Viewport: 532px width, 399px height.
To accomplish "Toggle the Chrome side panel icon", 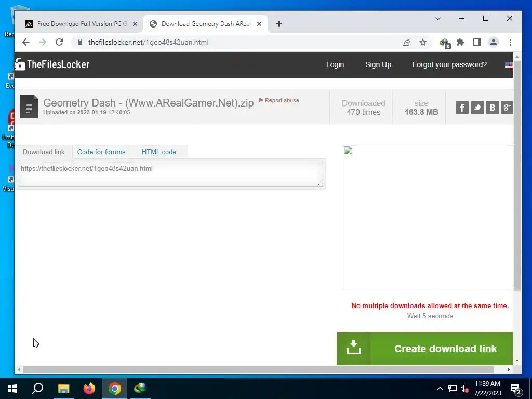I will point(477,42).
